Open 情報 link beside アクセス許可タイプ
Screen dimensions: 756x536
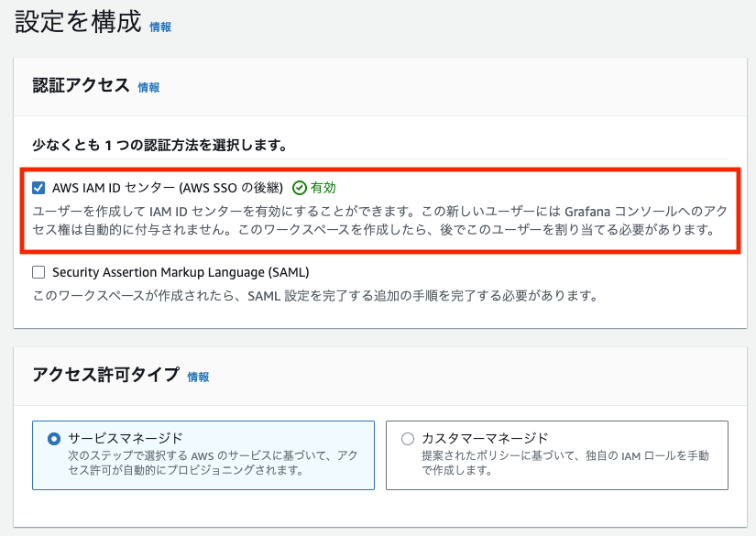[198, 377]
